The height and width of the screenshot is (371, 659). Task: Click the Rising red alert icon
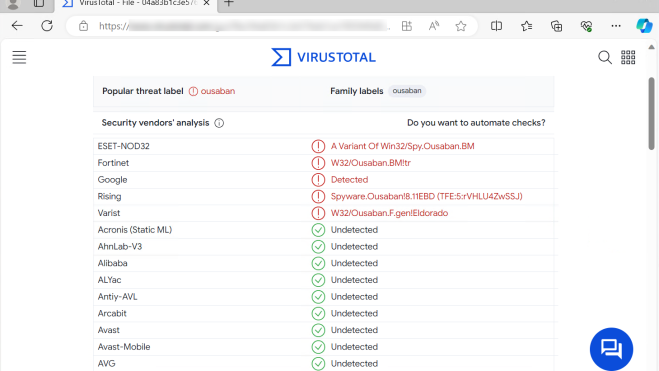[318, 196]
